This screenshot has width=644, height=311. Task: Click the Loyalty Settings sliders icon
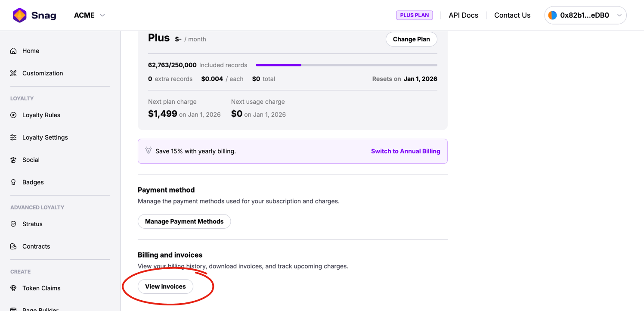point(13,137)
